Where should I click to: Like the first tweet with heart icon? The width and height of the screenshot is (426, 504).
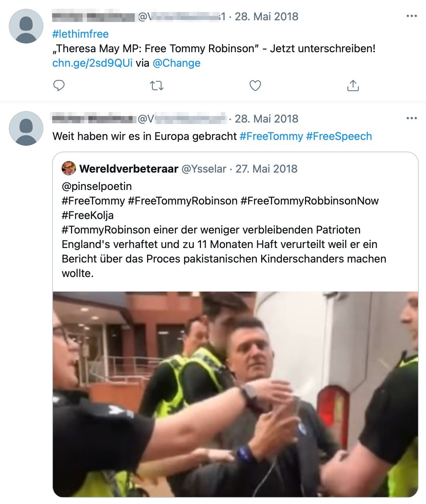coord(255,86)
